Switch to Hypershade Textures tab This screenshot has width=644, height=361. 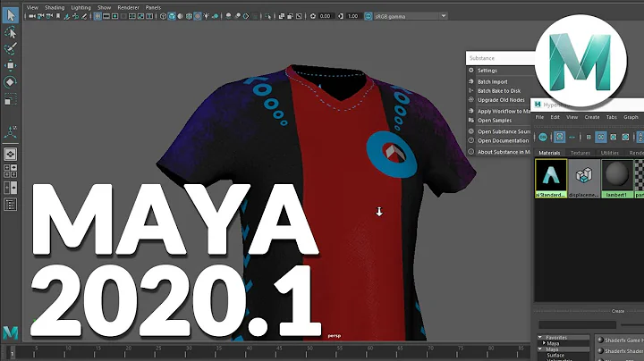pyautogui.click(x=580, y=153)
